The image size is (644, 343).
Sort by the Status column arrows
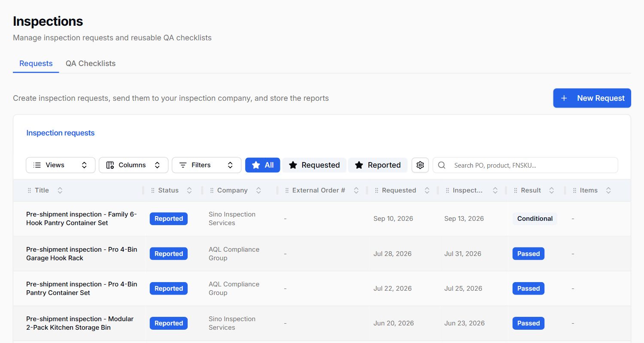coord(189,190)
